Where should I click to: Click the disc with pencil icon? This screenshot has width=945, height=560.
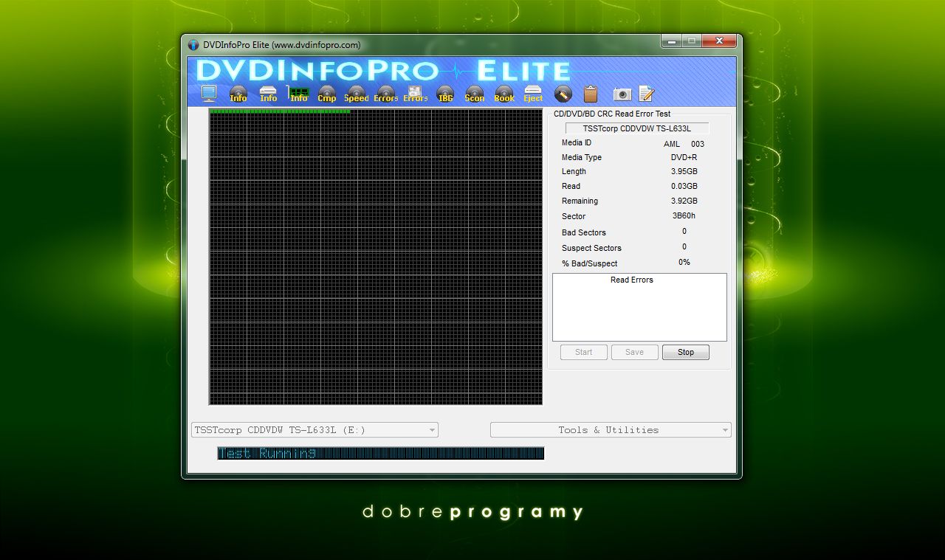(x=563, y=94)
